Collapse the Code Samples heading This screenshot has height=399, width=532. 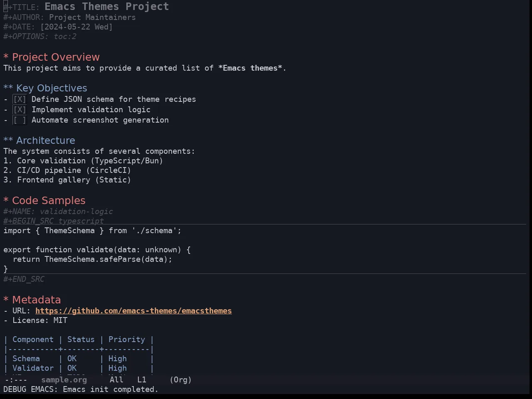44,201
